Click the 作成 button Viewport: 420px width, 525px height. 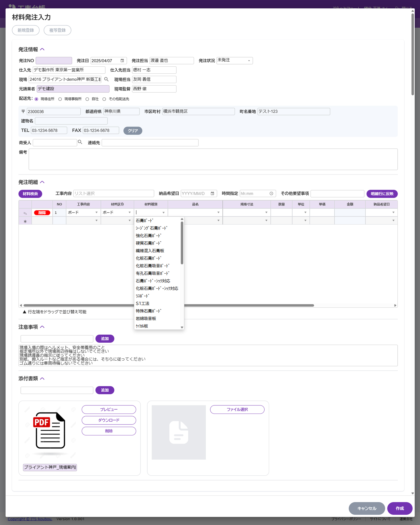[400, 508]
